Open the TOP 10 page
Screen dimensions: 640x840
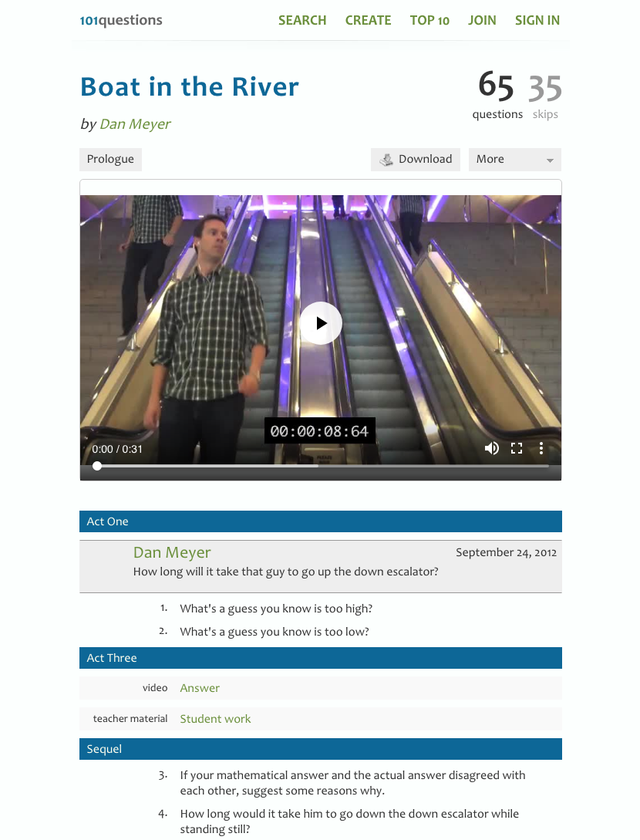429,20
